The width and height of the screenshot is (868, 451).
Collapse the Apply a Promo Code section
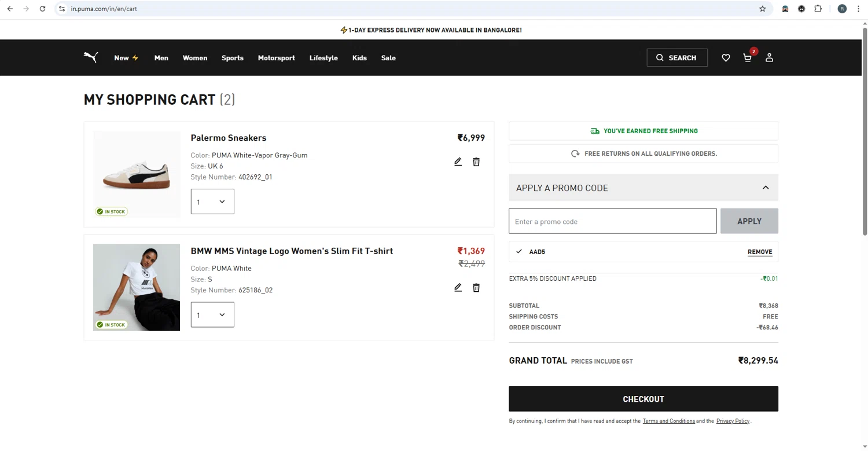pyautogui.click(x=765, y=188)
